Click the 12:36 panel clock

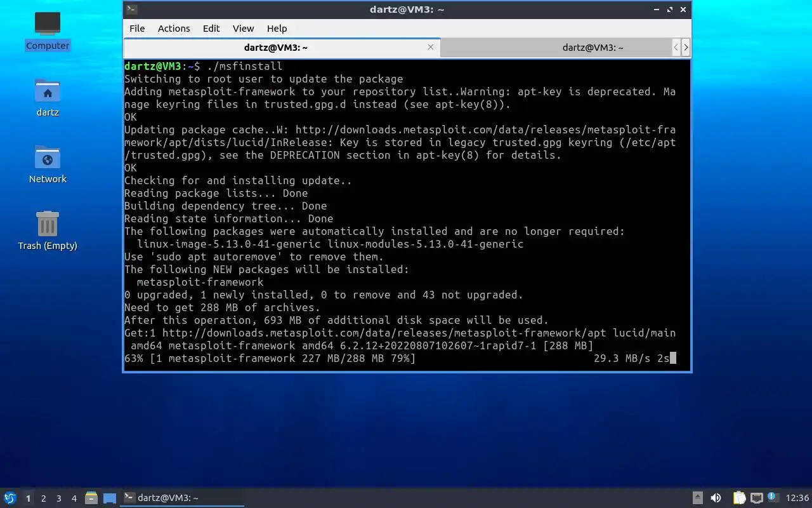click(x=797, y=498)
